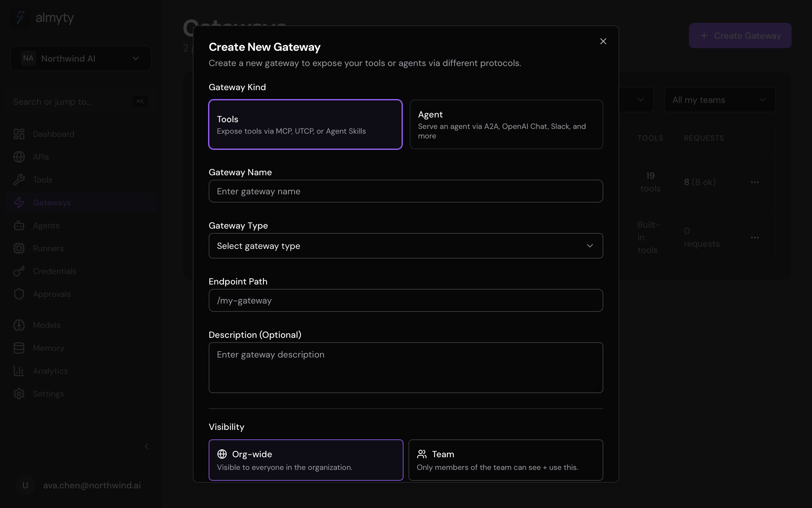Click the plus icon on Create Gateway
The image size is (812, 508).
[704, 36]
